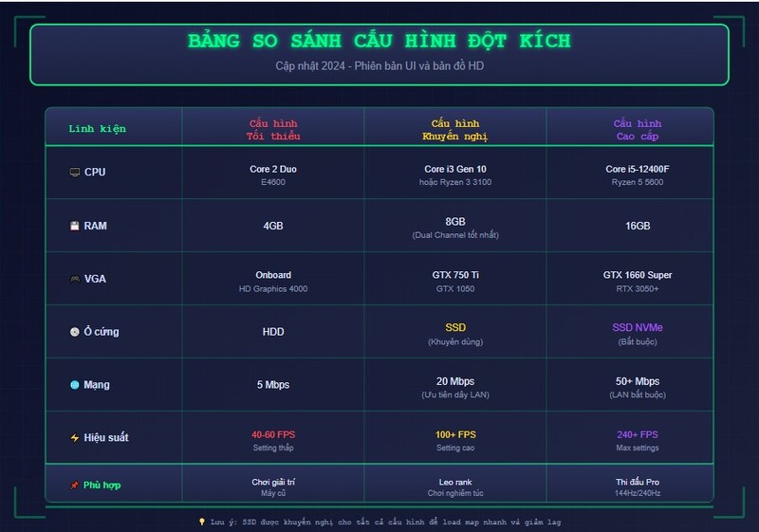Click the gamepad icon beside VGA

(x=75, y=279)
